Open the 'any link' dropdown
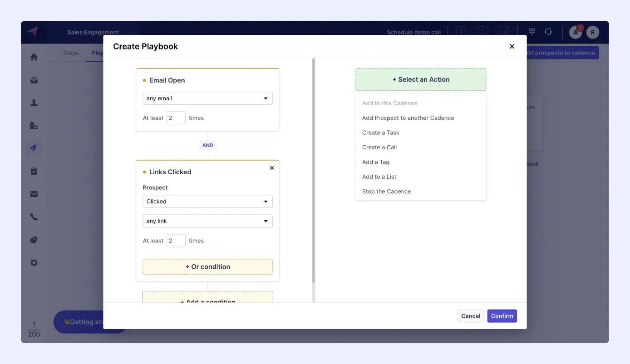This screenshot has width=630, height=364. pyautogui.click(x=207, y=221)
